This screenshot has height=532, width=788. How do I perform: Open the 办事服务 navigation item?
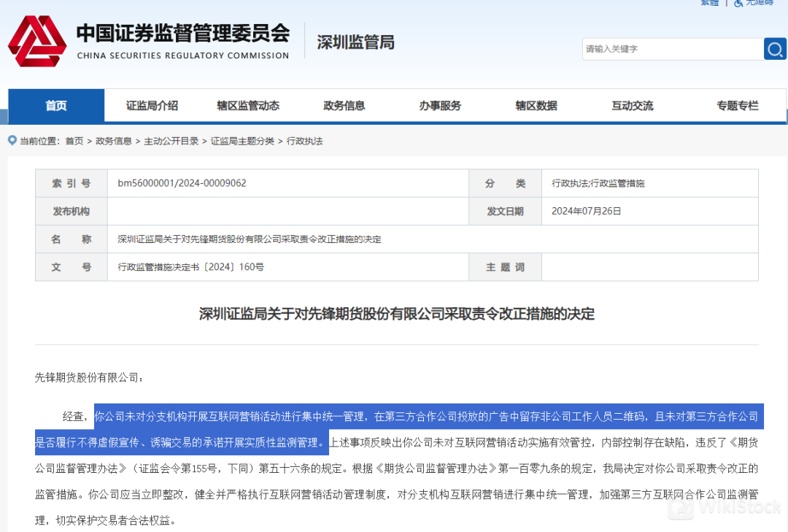(x=440, y=106)
